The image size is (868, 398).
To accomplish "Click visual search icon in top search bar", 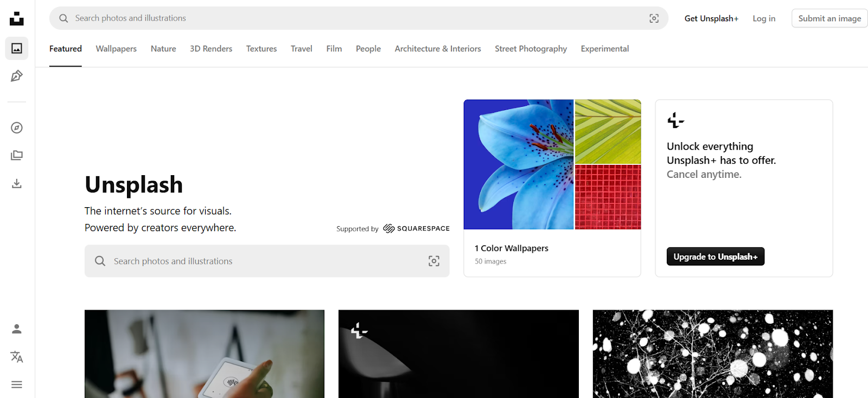I will point(654,18).
